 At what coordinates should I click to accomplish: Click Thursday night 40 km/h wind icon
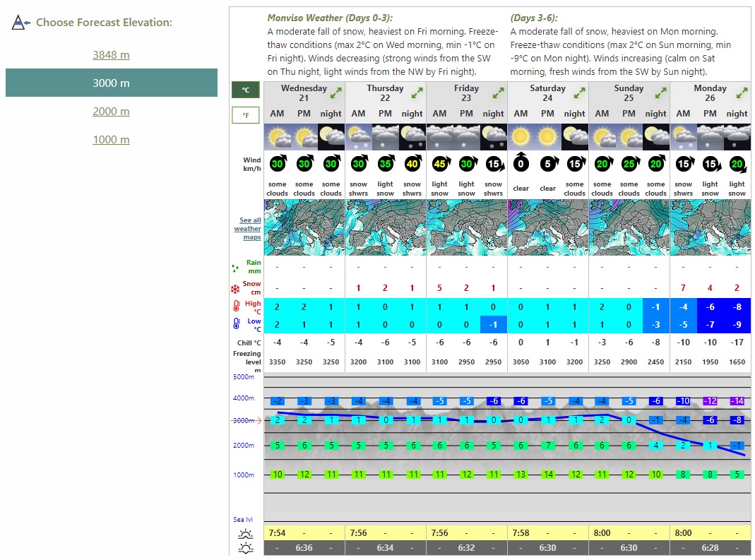412,165
